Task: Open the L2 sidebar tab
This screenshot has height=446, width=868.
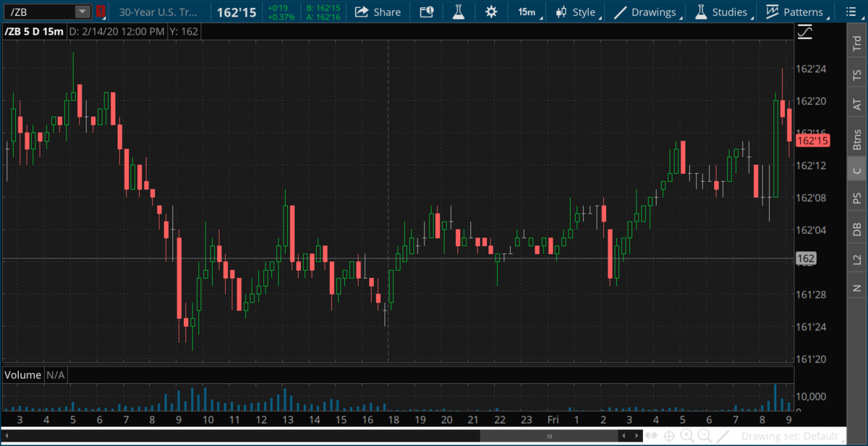Action: [856, 258]
